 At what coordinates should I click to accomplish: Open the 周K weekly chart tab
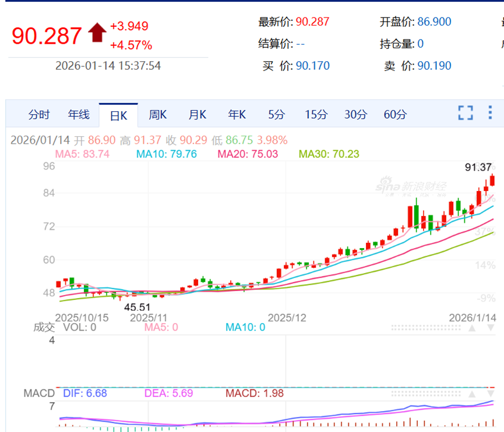pyautogui.click(x=157, y=115)
